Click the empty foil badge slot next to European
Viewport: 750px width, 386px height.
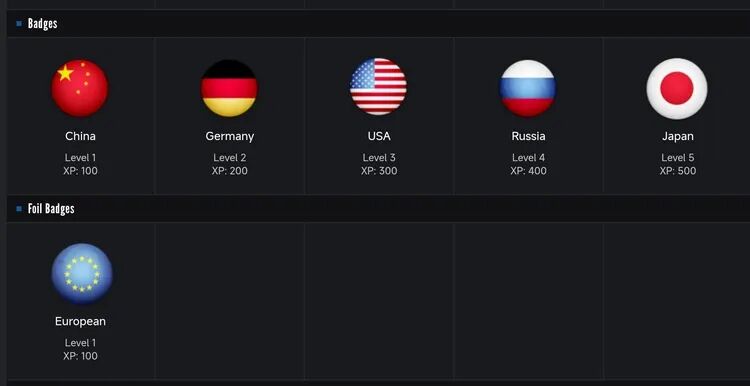[x=230, y=301]
